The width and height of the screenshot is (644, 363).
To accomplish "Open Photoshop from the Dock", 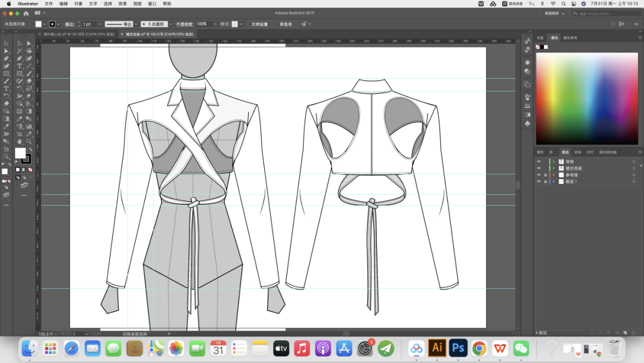I will point(458,347).
